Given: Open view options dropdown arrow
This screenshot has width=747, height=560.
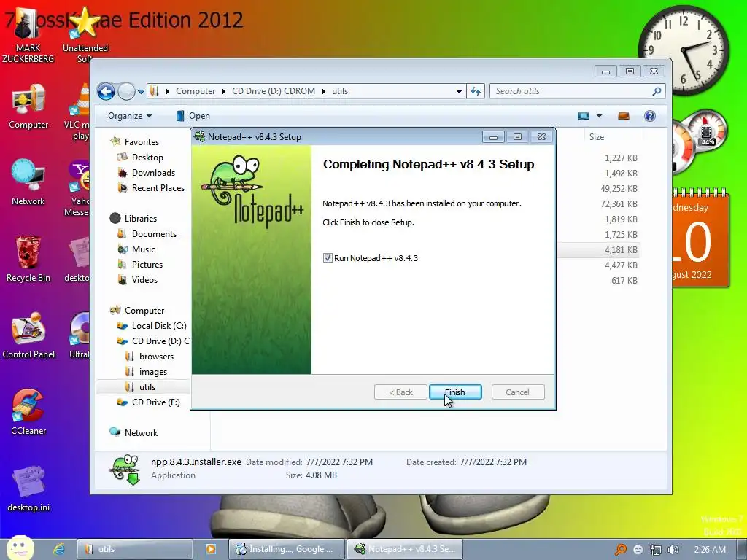Looking at the screenshot, I should (600, 116).
